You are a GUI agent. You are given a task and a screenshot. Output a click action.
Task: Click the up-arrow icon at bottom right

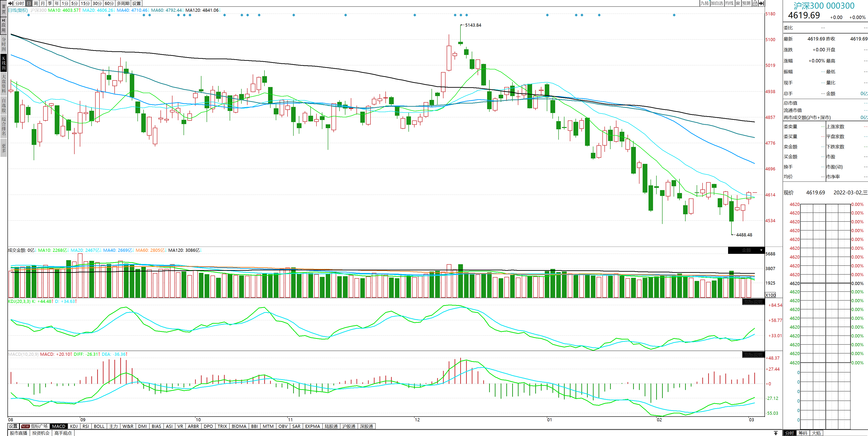pos(776,433)
